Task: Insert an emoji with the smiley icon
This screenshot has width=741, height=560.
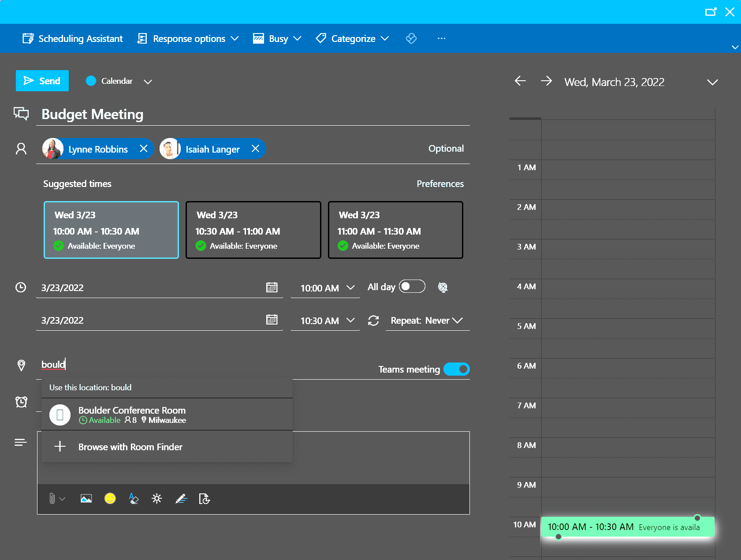Action: (x=110, y=499)
